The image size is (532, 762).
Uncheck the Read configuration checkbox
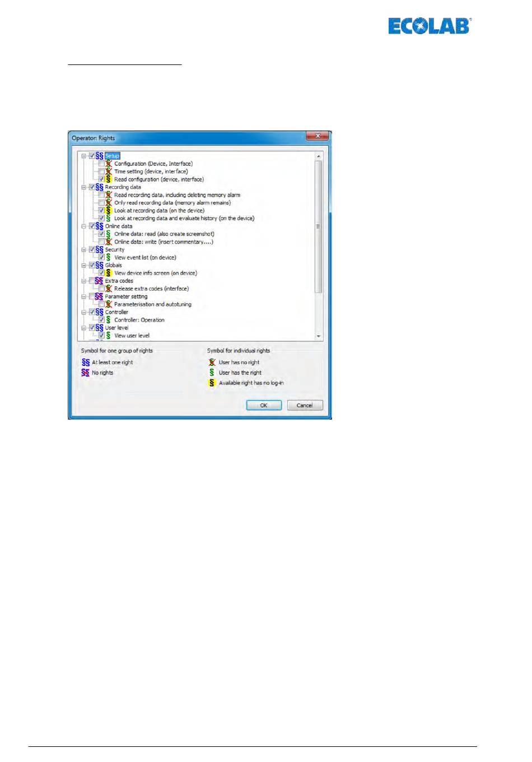tap(101, 179)
